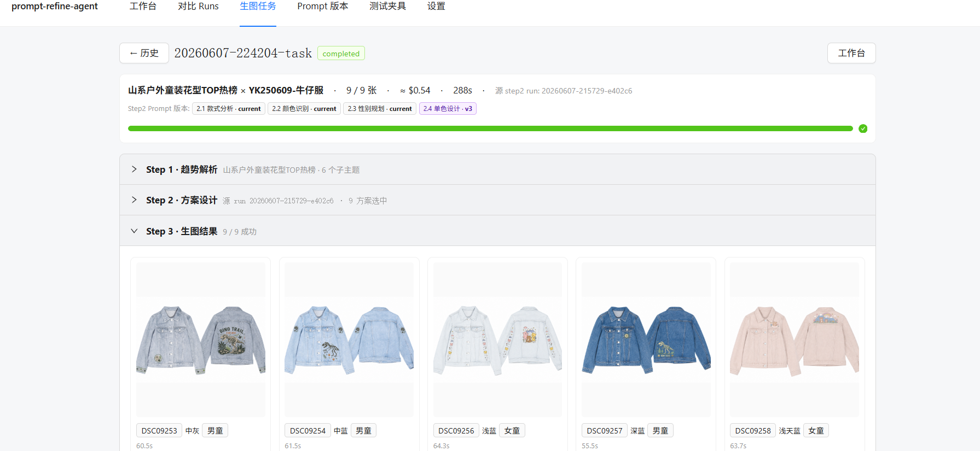Click the prompt-refine-agent logo title

[x=55, y=7]
